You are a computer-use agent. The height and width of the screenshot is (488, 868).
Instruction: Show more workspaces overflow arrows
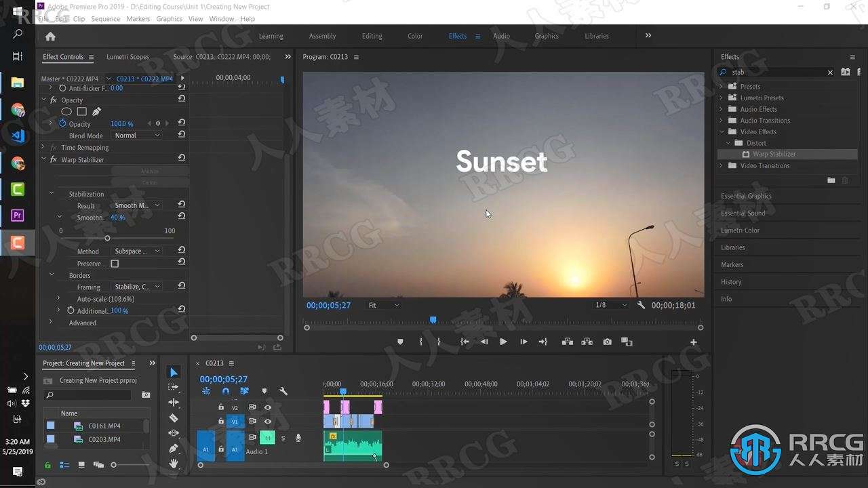tap(648, 36)
